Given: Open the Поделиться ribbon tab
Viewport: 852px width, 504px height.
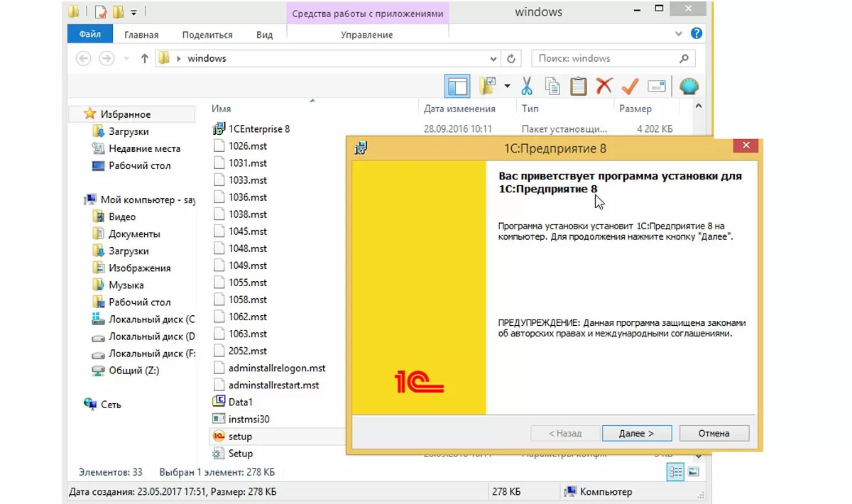Looking at the screenshot, I should click(x=207, y=34).
